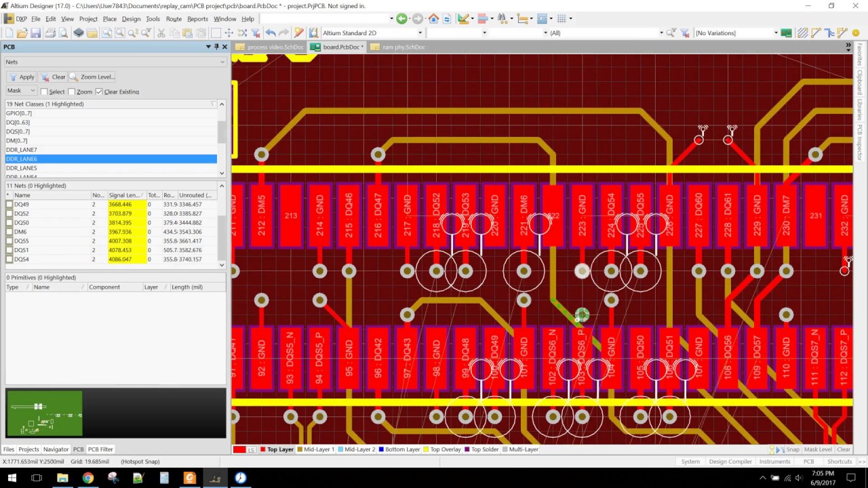Click the interactive routing toolbar icon
This screenshot has height=488, width=868.
click(x=816, y=33)
